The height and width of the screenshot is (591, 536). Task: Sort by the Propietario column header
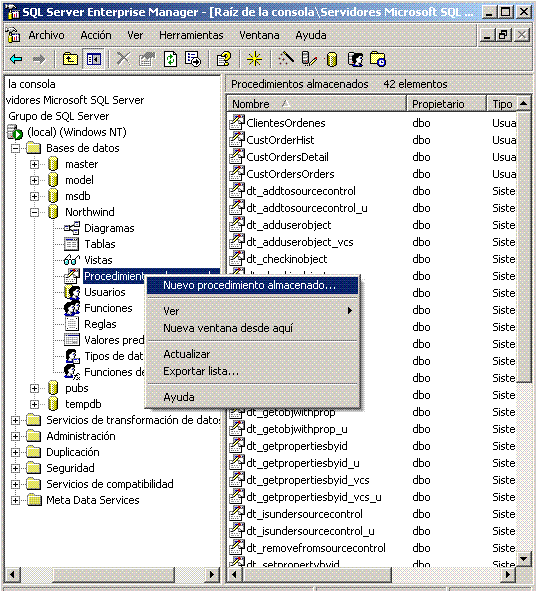click(x=446, y=104)
